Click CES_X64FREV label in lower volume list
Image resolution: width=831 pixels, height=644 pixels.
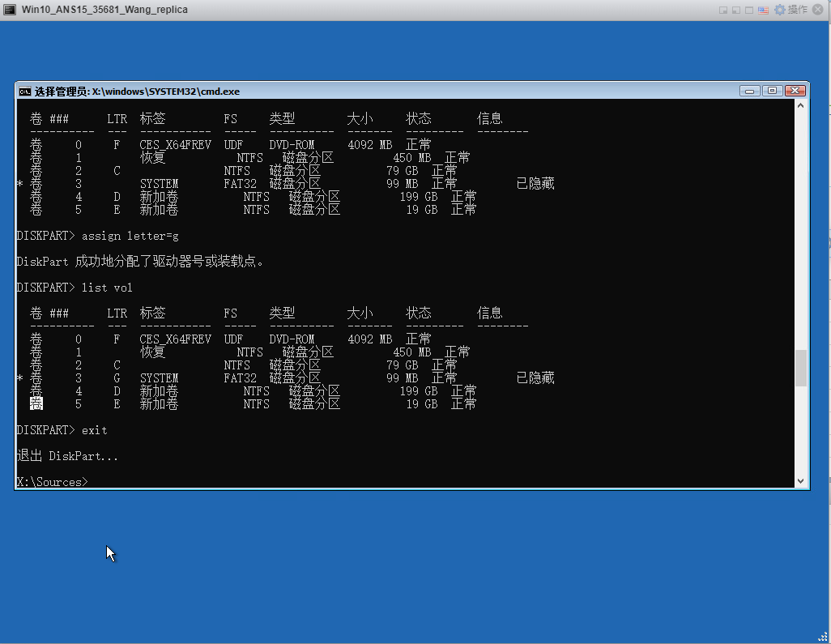[x=176, y=339]
